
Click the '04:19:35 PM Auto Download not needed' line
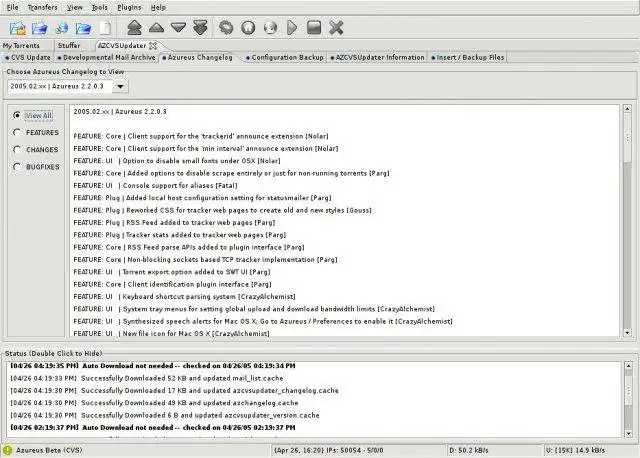coord(153,366)
